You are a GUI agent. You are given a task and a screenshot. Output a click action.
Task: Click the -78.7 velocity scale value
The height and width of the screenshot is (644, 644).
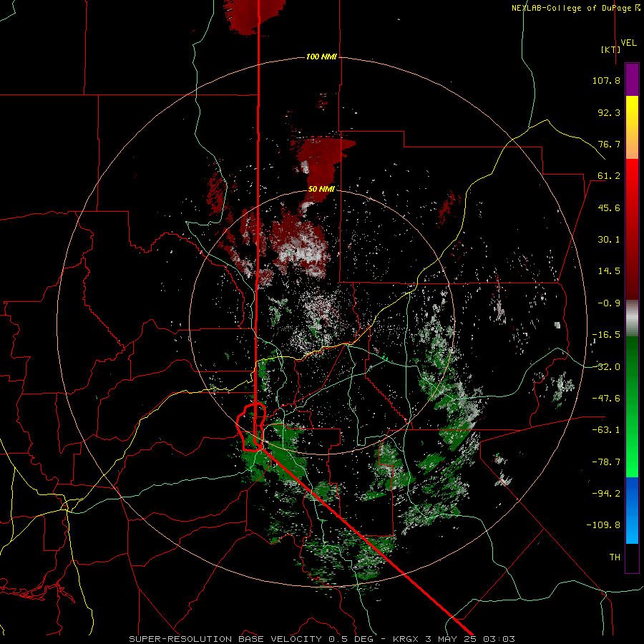click(606, 462)
